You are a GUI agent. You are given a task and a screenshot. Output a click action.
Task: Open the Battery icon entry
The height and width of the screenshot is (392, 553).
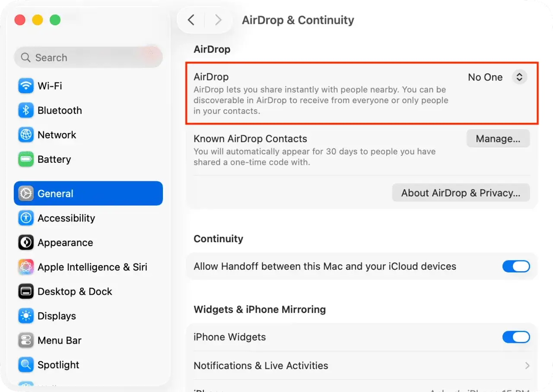(26, 159)
